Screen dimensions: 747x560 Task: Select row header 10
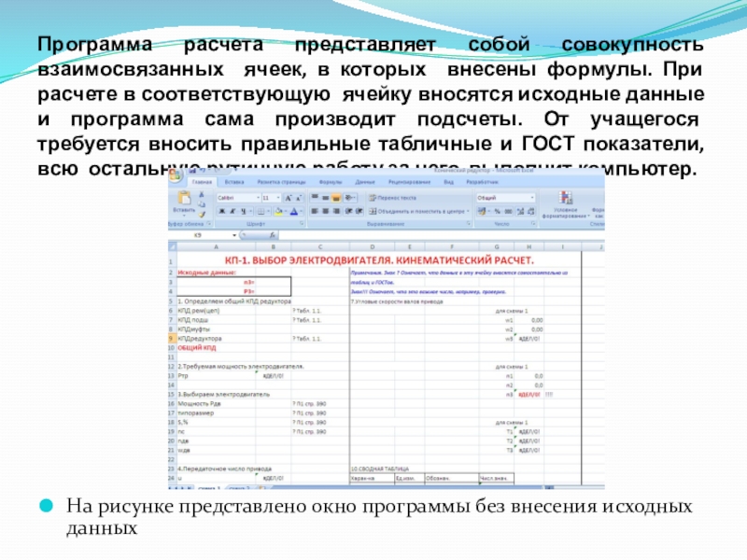point(172,348)
